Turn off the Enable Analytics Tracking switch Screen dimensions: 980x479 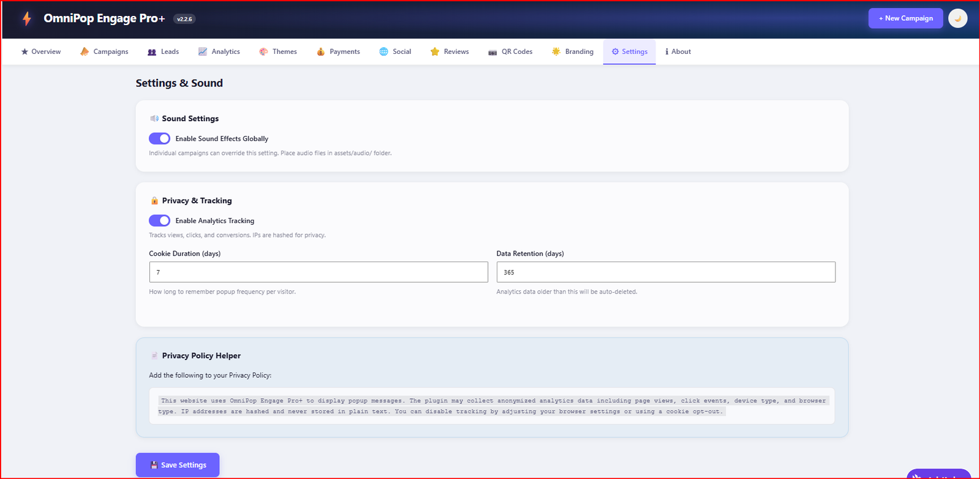click(x=159, y=221)
